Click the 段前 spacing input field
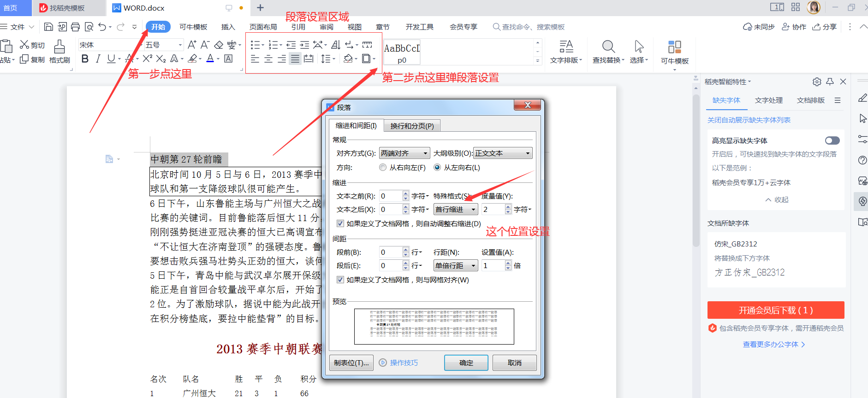 [x=390, y=252]
